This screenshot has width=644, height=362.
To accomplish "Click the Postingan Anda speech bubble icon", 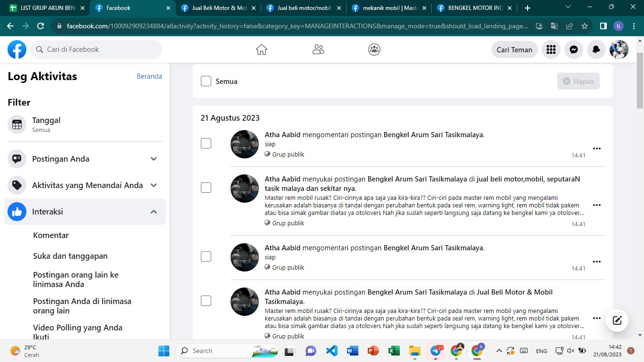I will (x=17, y=159).
